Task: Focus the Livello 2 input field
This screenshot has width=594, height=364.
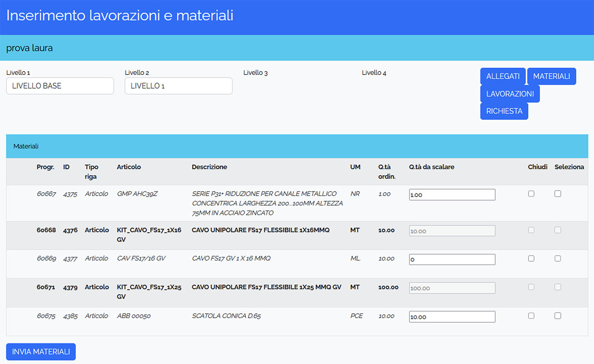Action: (x=179, y=86)
